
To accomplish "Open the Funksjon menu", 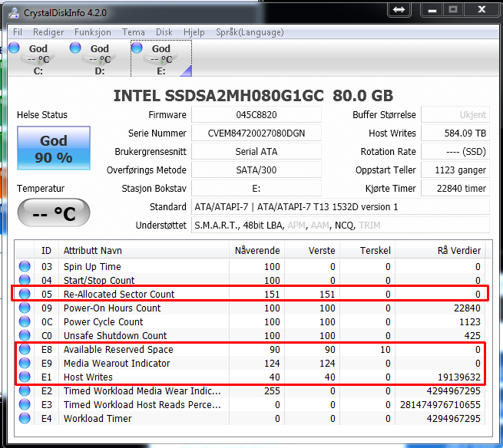I will coord(93,32).
